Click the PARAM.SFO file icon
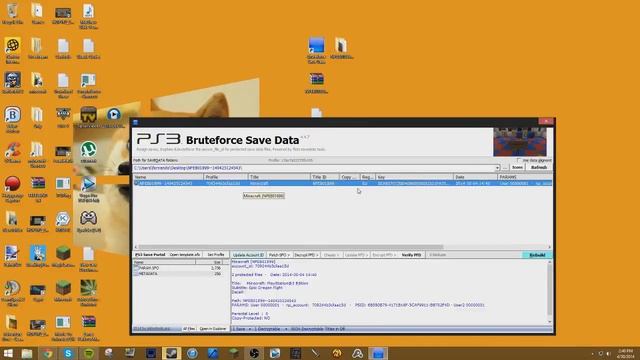640x360 pixels. click(x=136, y=268)
